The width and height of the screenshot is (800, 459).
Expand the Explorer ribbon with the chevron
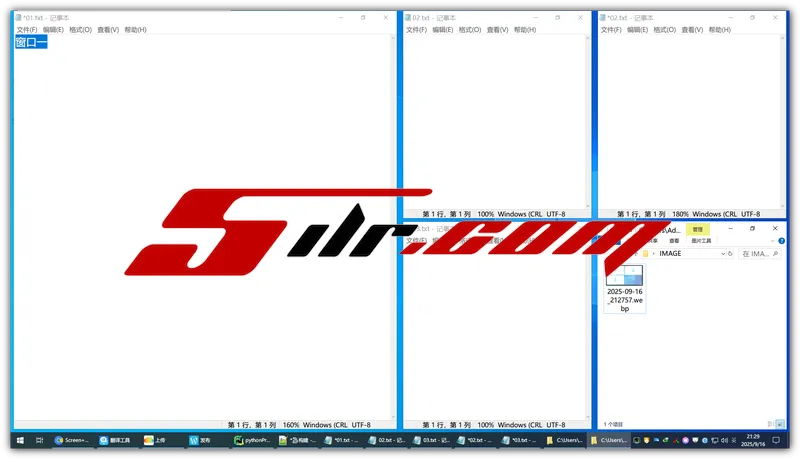click(772, 241)
